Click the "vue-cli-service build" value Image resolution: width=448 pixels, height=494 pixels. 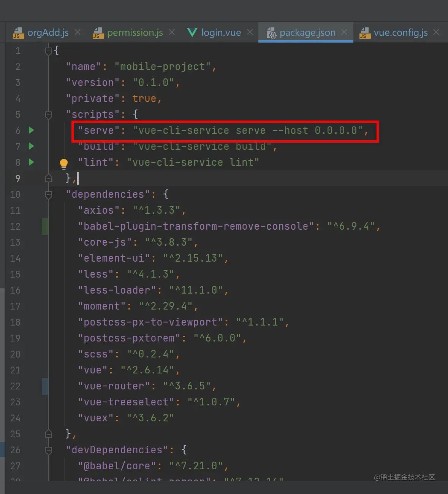pos(202,147)
